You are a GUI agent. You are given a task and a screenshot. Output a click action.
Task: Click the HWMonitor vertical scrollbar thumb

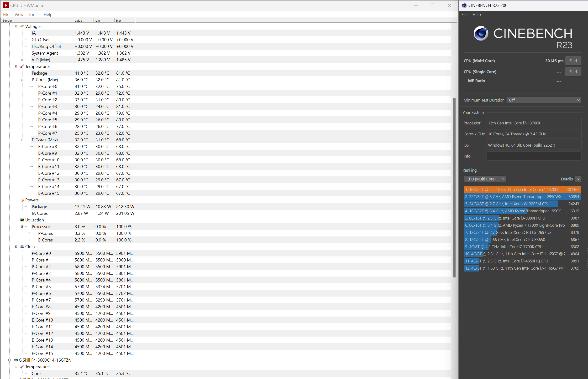(454, 188)
